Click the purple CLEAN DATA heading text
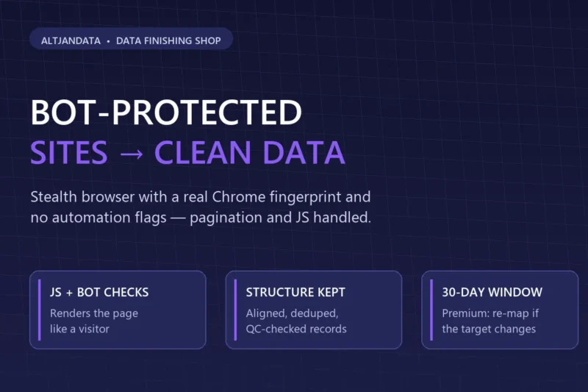This screenshot has height=392, width=588. coord(250,152)
